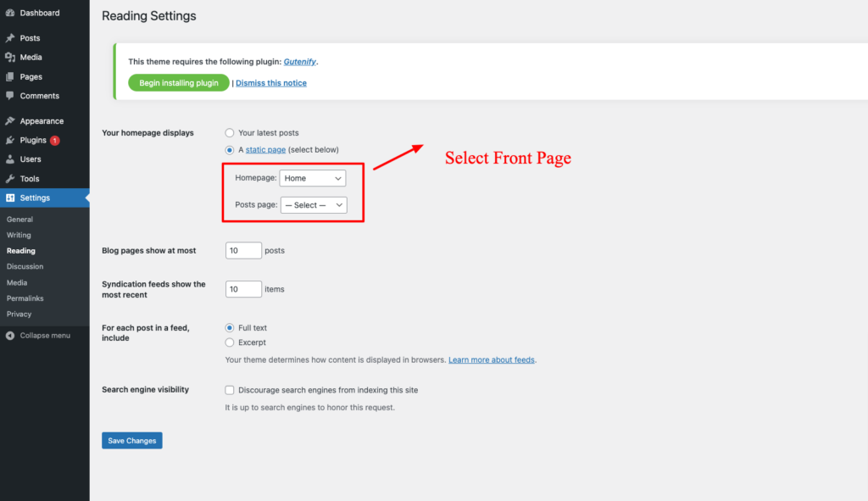This screenshot has height=501, width=868.
Task: Click Collapse menu text
Action: point(45,336)
